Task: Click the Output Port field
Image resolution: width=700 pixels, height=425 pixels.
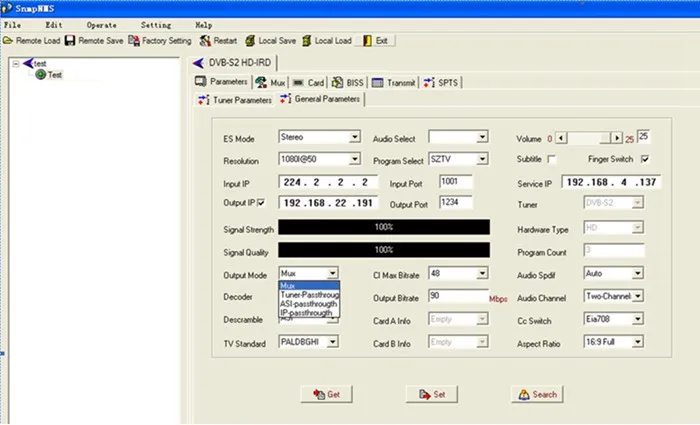Action: tap(455, 202)
